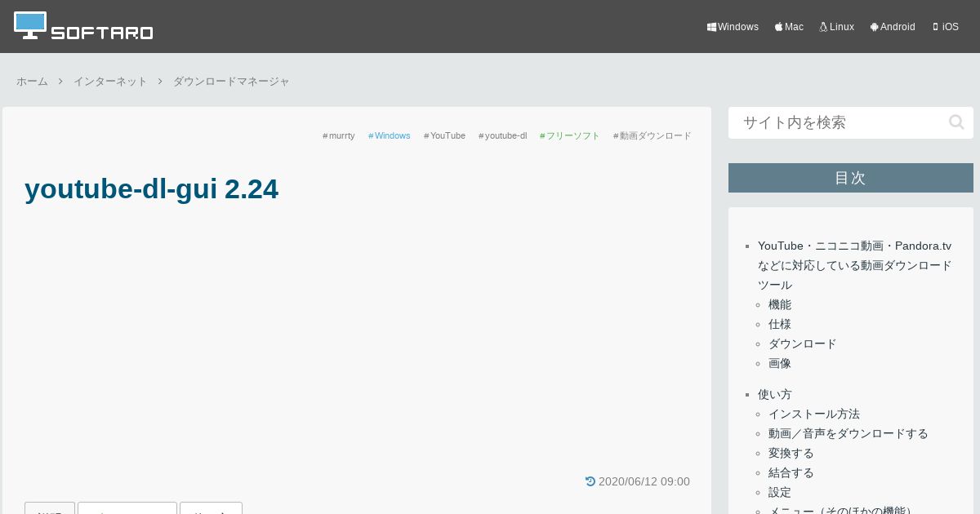Open the Linux category in header
This screenshot has height=514, width=980.
pyautogui.click(x=837, y=27)
